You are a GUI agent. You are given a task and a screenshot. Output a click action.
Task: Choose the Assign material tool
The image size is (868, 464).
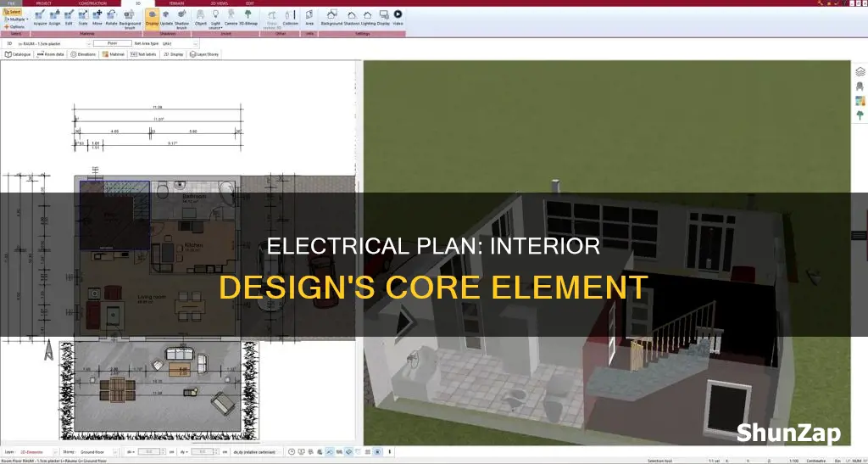point(54,18)
